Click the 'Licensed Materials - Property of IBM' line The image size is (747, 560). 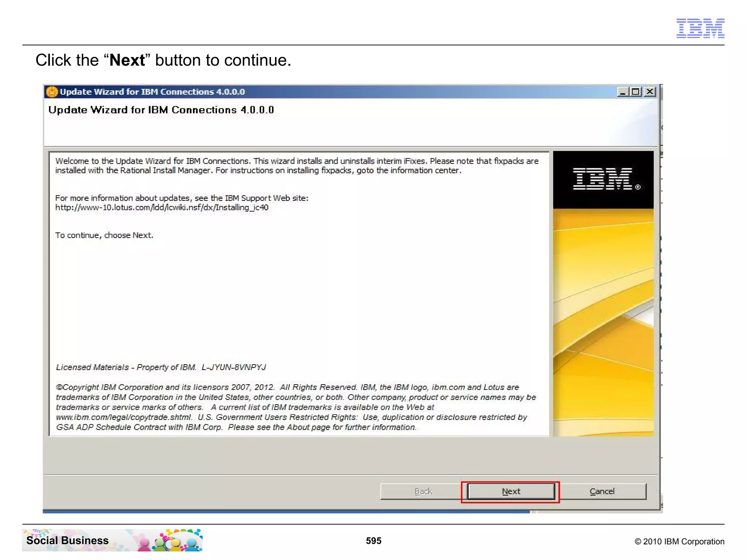pyautogui.click(x=161, y=367)
